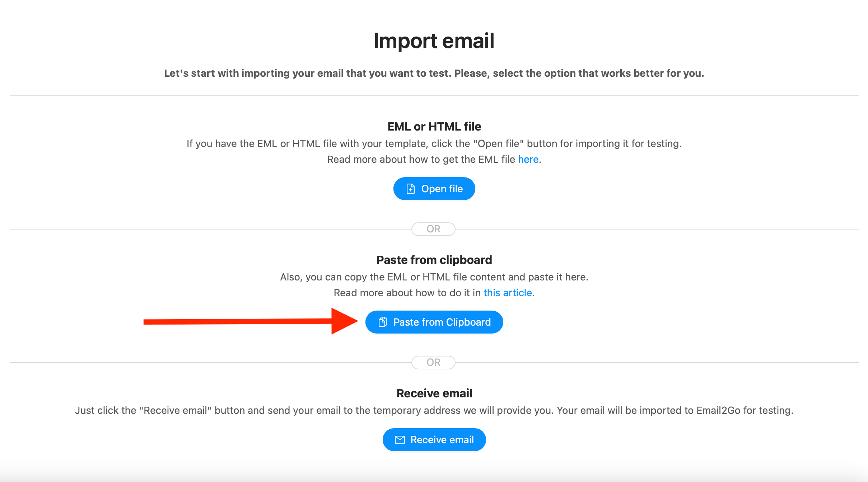868x482 pixels.
Task: Select the Paste from Clipboard button text
Action: [x=442, y=322]
